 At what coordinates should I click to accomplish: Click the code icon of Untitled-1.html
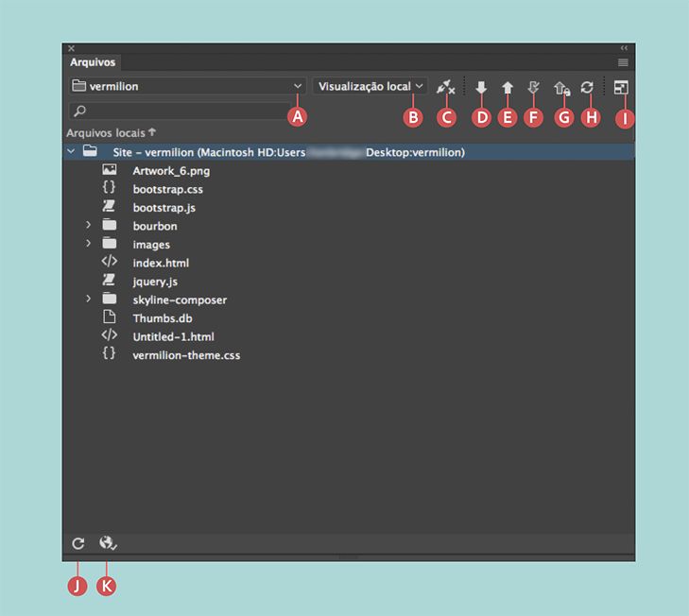click(x=109, y=335)
